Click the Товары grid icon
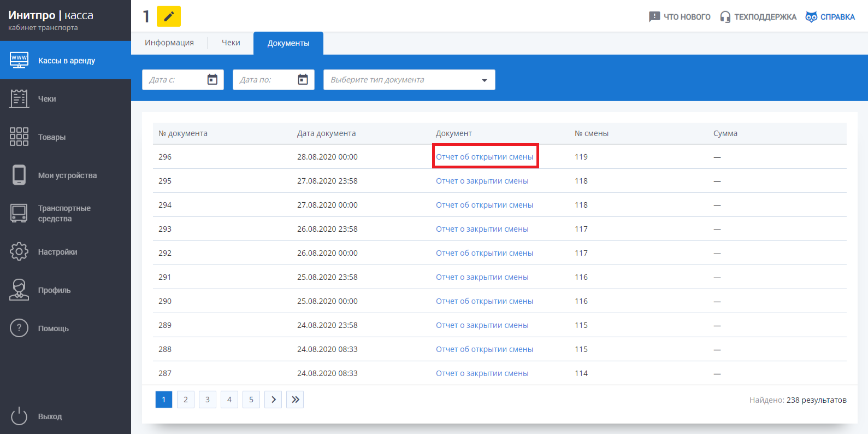The image size is (868, 434). [x=19, y=137]
